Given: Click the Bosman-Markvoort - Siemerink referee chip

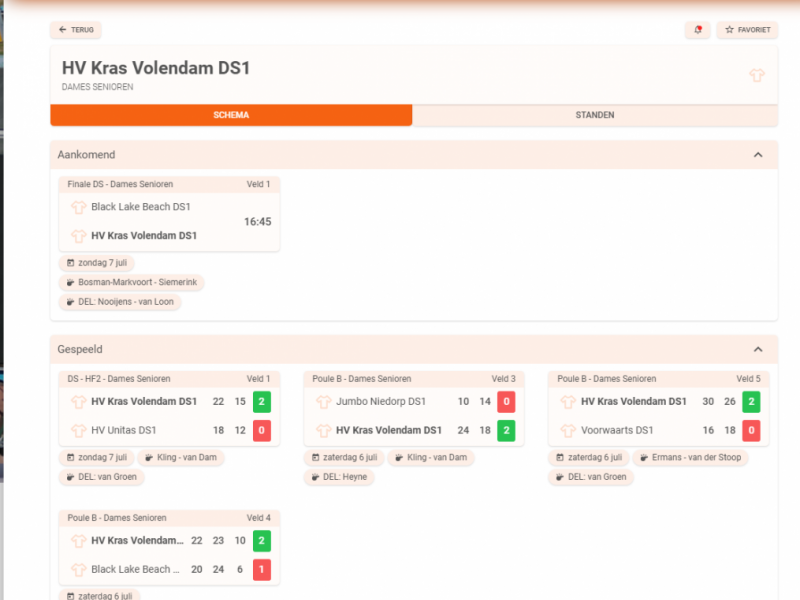Looking at the screenshot, I should [x=132, y=282].
